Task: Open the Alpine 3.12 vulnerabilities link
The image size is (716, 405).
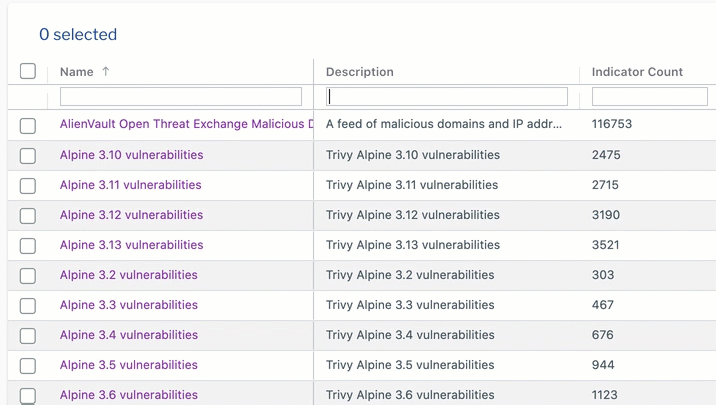Action: [132, 215]
